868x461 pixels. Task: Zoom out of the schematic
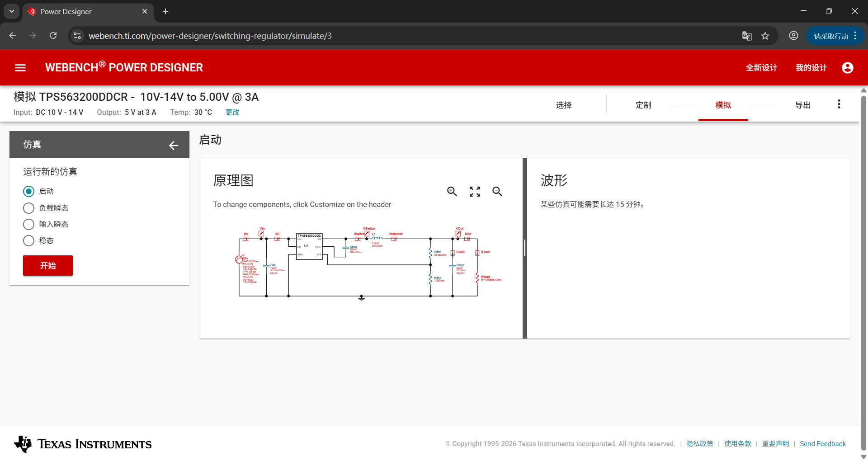pos(497,192)
